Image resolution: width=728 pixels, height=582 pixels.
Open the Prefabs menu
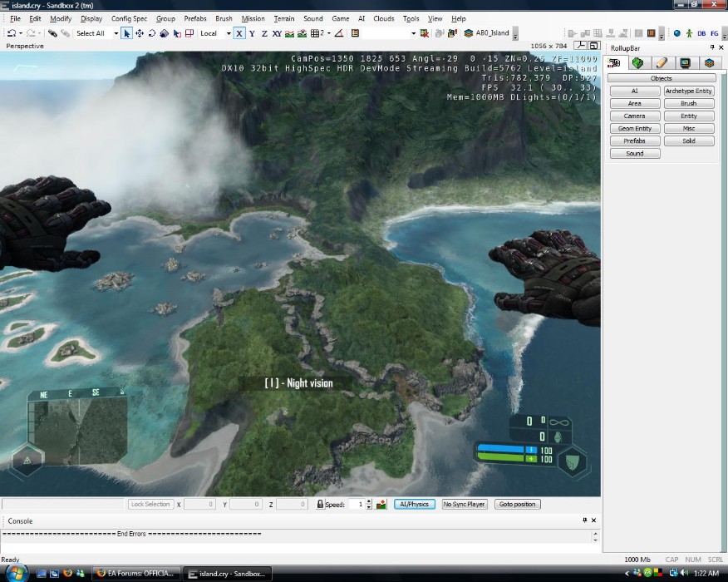point(195,18)
